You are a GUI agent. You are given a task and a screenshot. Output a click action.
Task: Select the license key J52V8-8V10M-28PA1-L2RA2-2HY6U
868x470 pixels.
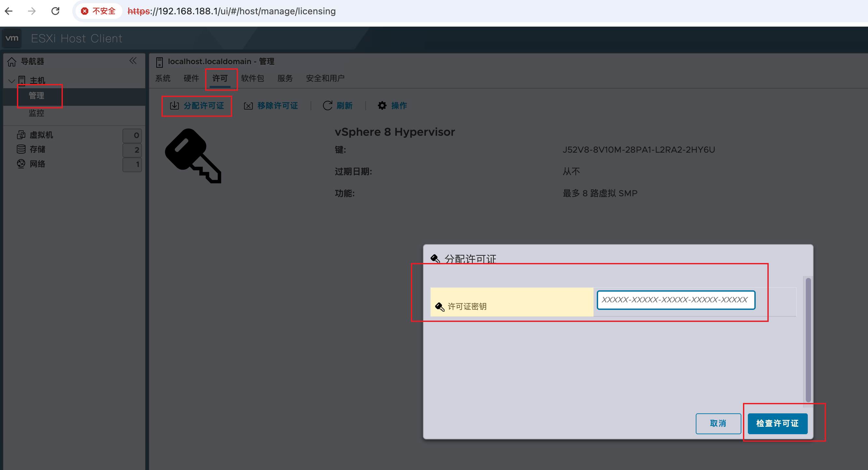point(638,150)
